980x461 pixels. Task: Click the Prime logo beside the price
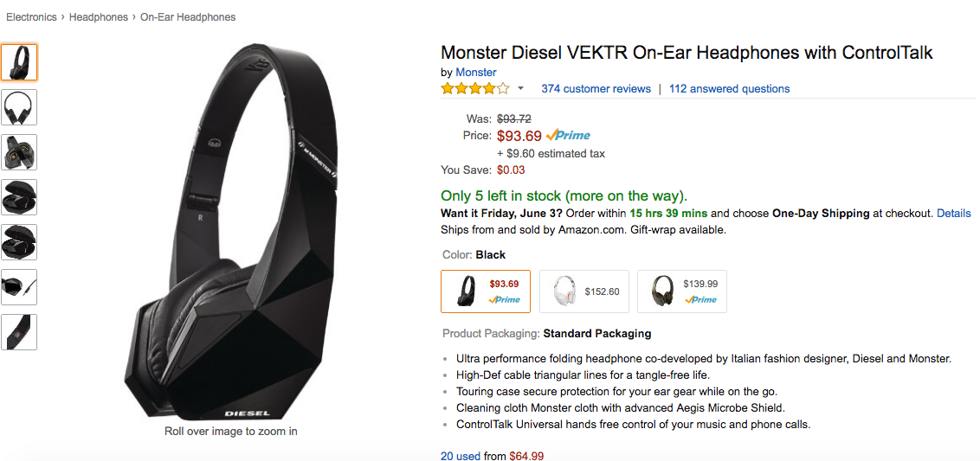(568, 136)
